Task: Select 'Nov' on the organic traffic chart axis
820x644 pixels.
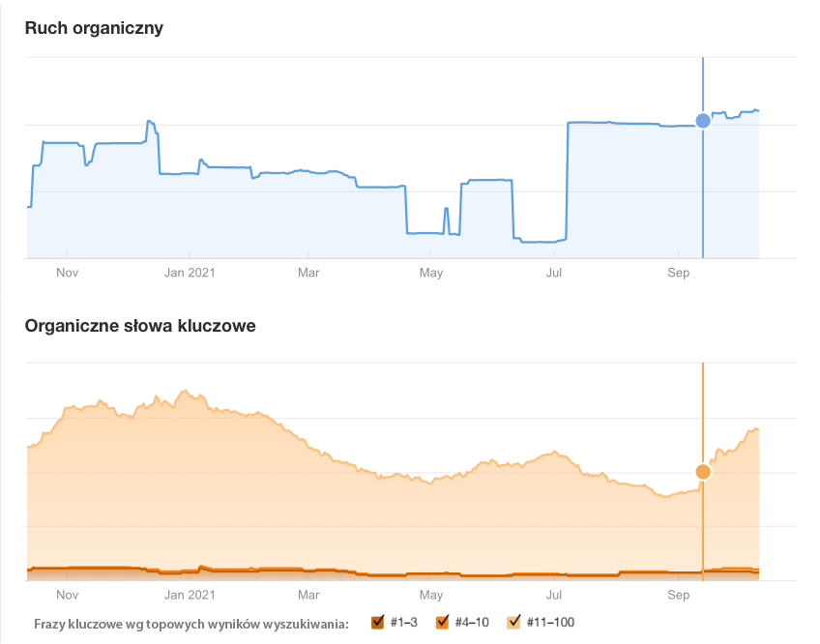Action: [x=67, y=273]
